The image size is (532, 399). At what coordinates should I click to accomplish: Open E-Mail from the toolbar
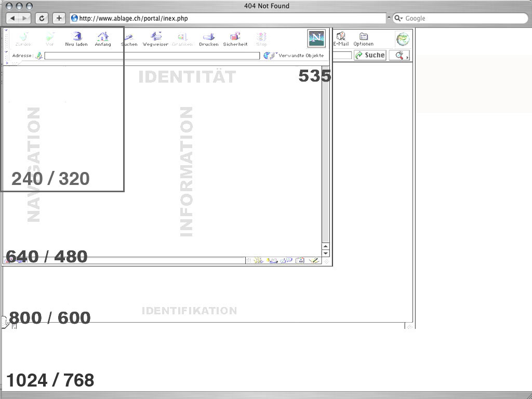point(341,39)
